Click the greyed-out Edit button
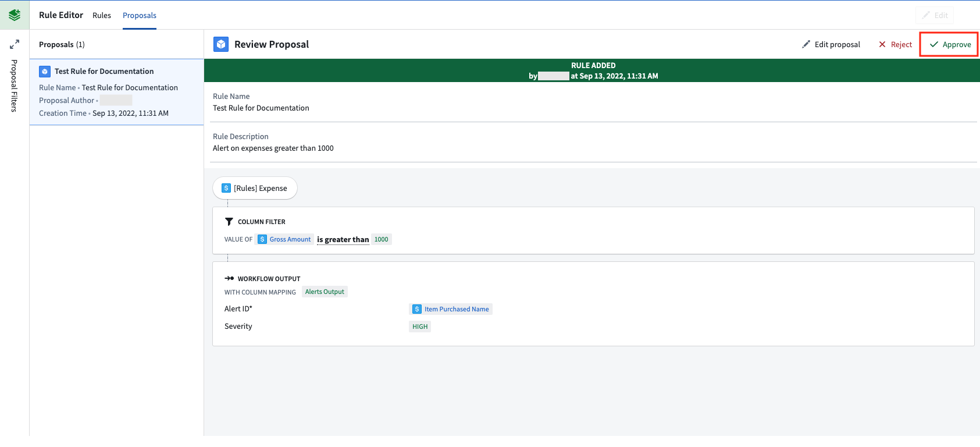The width and height of the screenshot is (980, 447). (935, 15)
